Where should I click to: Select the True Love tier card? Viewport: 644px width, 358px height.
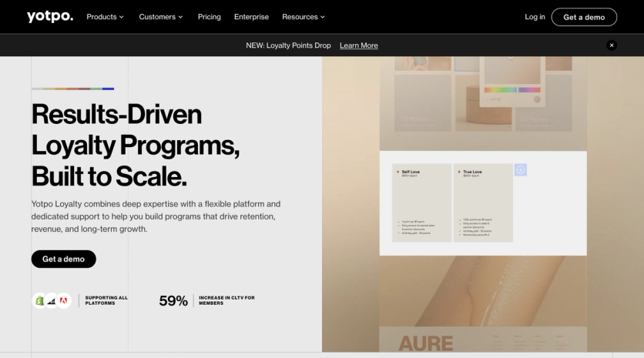tap(483, 202)
